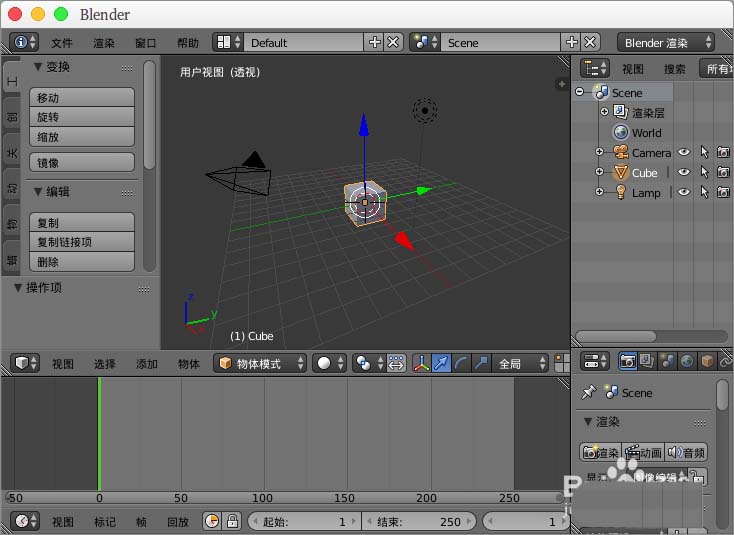This screenshot has height=535, width=734.
Task: Click the 移动 button
Action: coord(82,97)
